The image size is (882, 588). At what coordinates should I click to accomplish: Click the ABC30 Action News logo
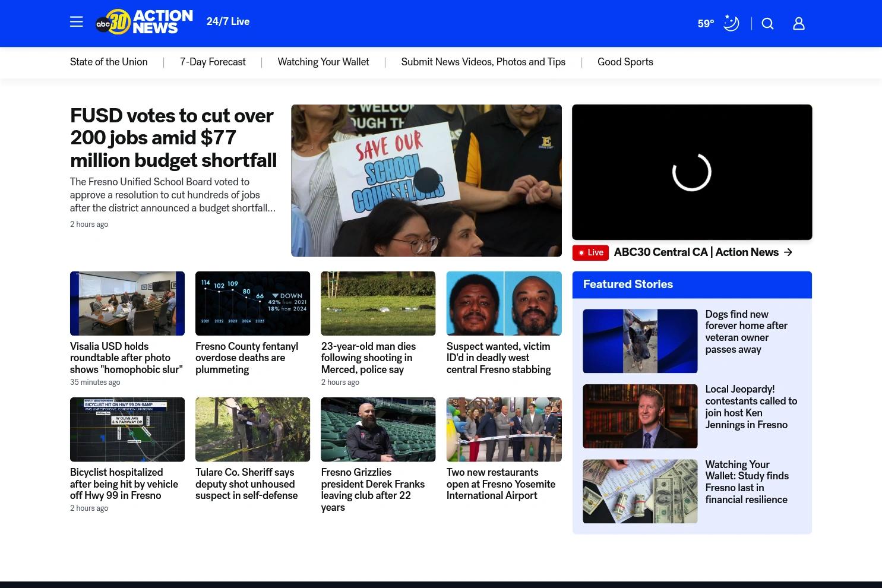click(x=144, y=22)
